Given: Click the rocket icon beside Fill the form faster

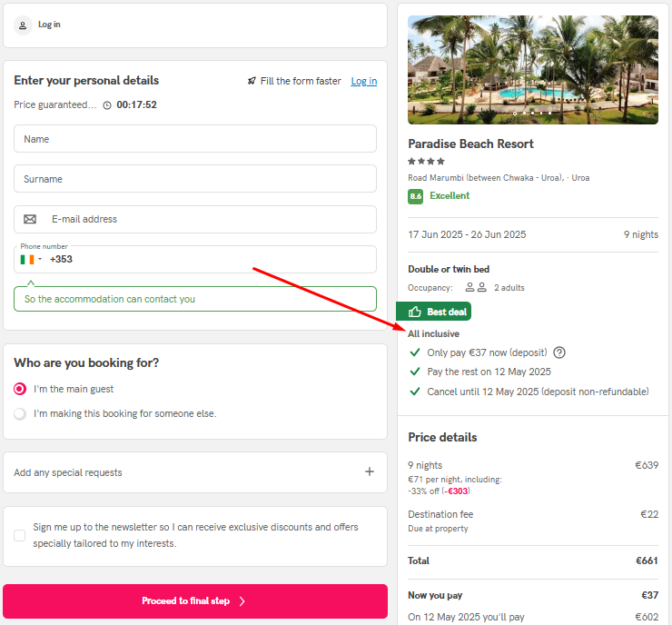Looking at the screenshot, I should tap(252, 81).
